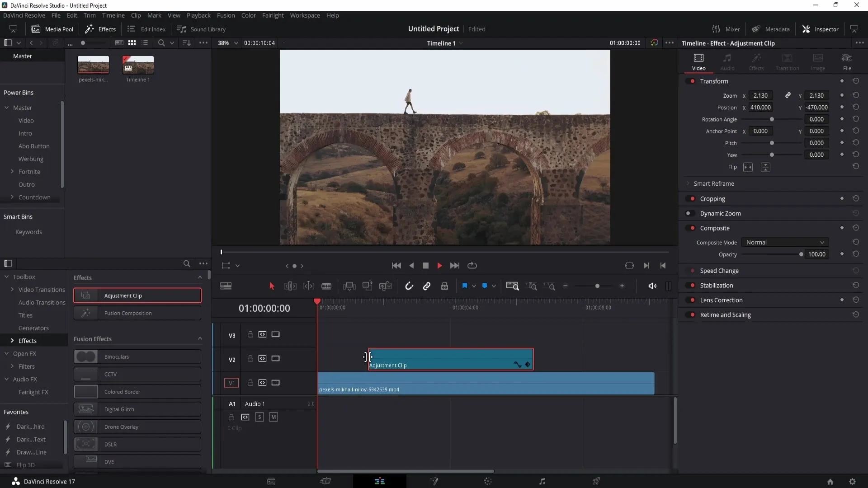Drag the Opacity slider in Composite section

[x=801, y=254]
